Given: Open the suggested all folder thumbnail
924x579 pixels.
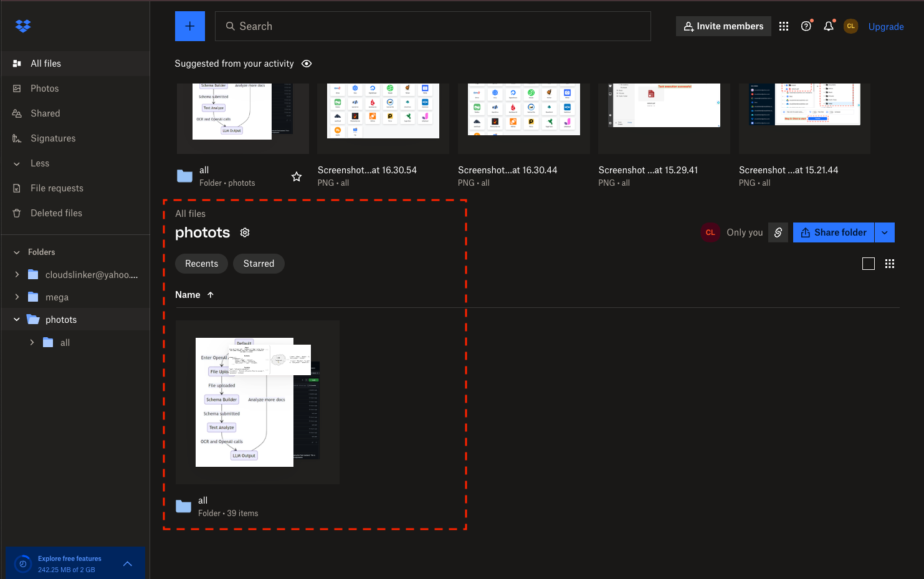Looking at the screenshot, I should click(243, 118).
